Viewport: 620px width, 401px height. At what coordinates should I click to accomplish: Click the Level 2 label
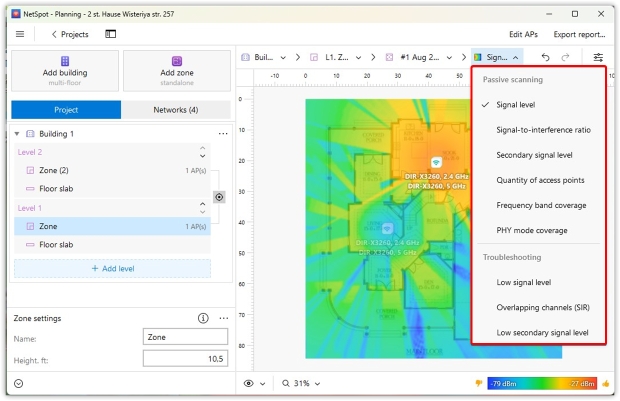point(30,152)
